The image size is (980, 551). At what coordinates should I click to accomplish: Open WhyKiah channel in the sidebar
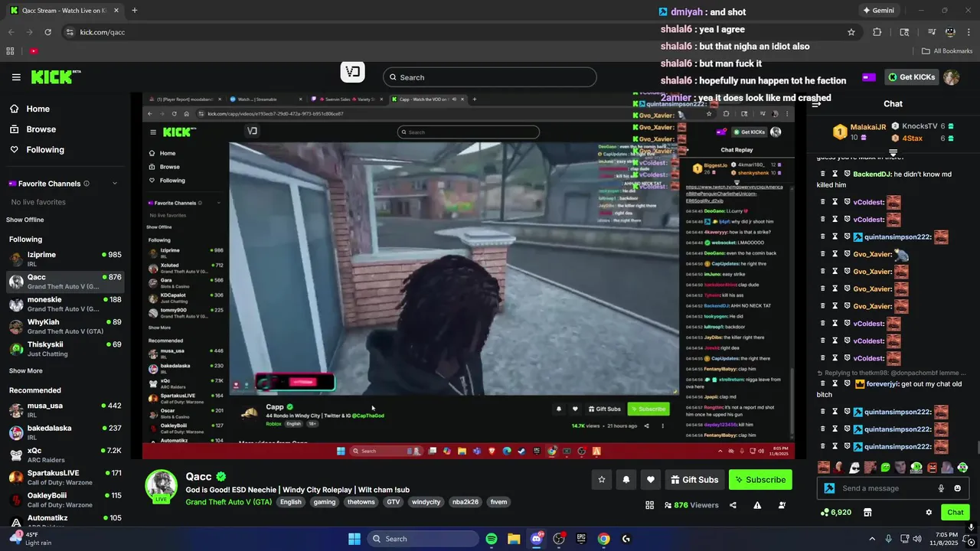coord(64,327)
